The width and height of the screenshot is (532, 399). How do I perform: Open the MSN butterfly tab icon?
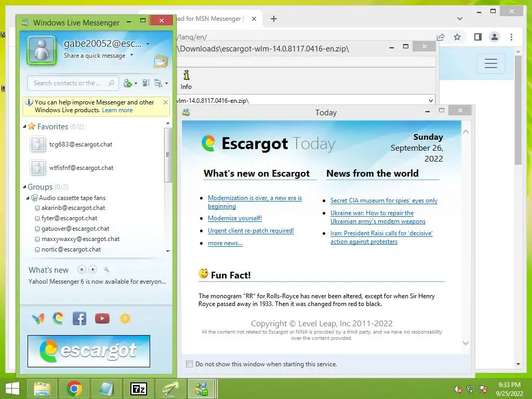tap(38, 318)
